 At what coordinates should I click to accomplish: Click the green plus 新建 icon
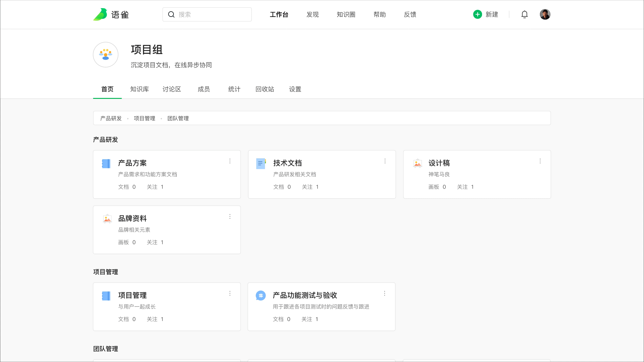pyautogui.click(x=477, y=15)
